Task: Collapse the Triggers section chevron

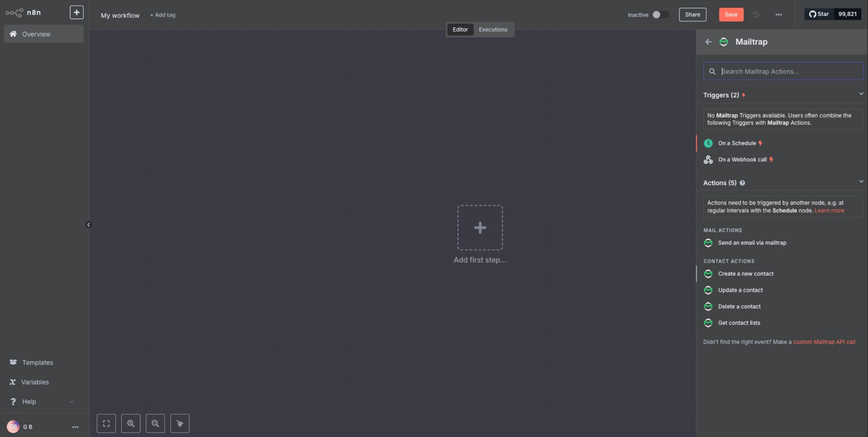Action: pyautogui.click(x=861, y=94)
